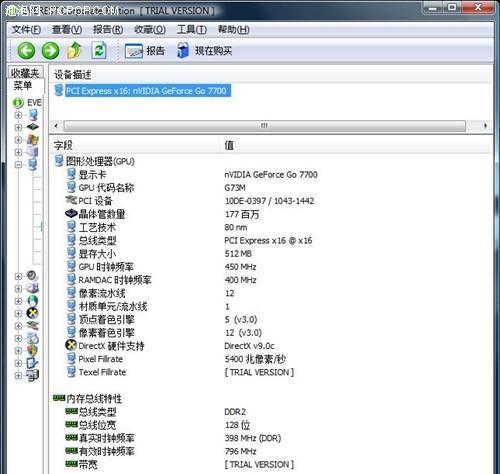Viewport: 500px width, 474px height.
Task: Click the Refresh toolbar icon
Action: coord(99,50)
